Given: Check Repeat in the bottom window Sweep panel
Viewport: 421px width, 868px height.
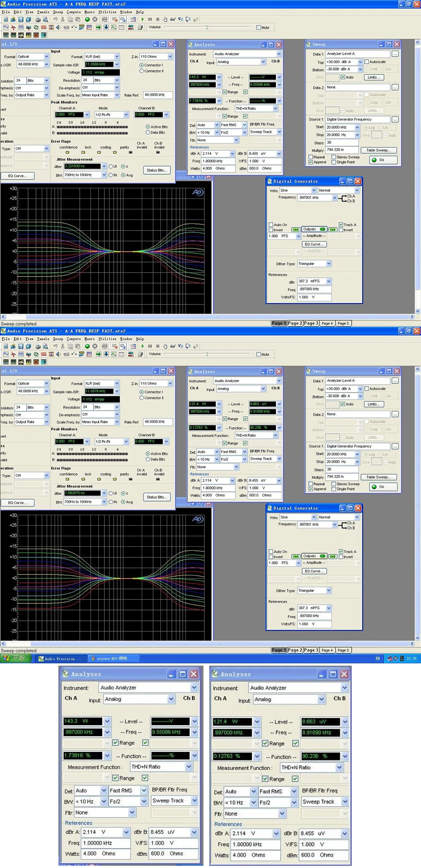Looking at the screenshot, I should click(311, 484).
